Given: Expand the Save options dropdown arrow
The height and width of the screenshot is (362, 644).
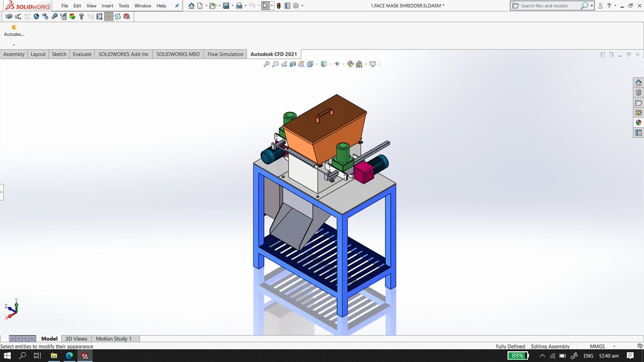Looking at the screenshot, I should coord(232,6).
